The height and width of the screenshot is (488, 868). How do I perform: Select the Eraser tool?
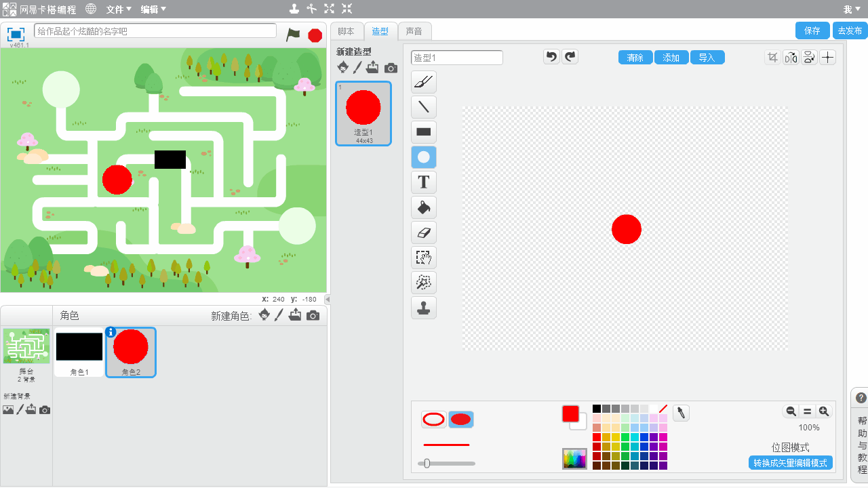click(424, 232)
